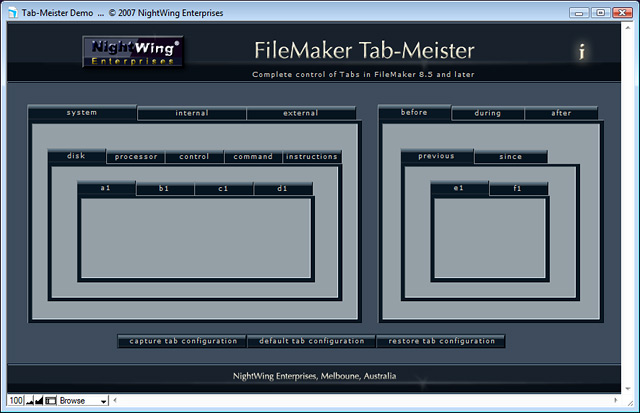
Task: Click "NightWing Enterprises, Melboune, Australia" footer text
Action: [314, 376]
